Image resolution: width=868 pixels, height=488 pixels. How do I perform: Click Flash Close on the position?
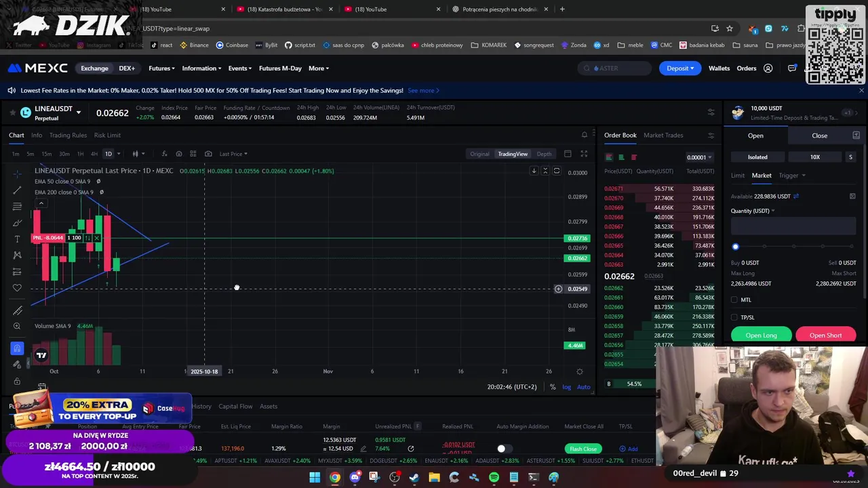583,449
